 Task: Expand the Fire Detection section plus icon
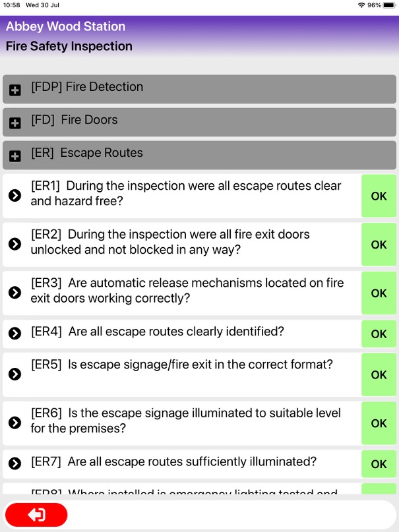[x=15, y=90]
